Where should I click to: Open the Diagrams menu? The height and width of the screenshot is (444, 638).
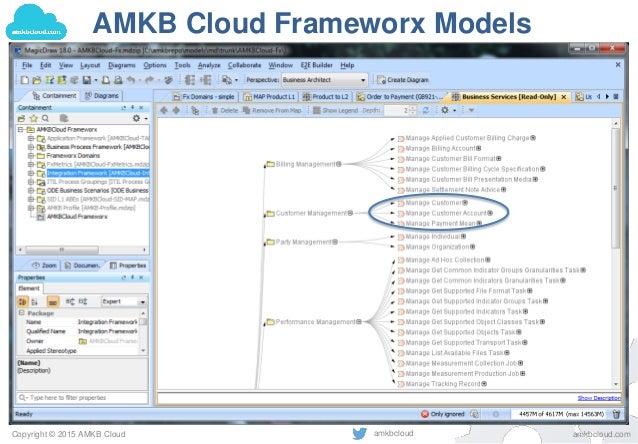122,65
